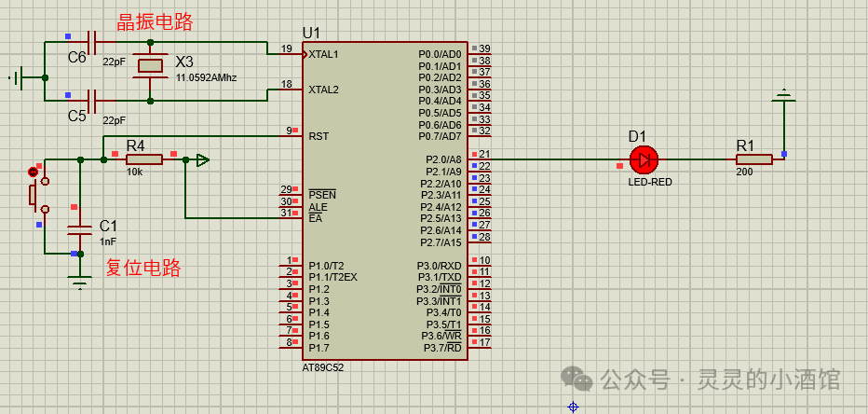The height and width of the screenshot is (414, 868).
Task: Select the ground symbol below C1
Action: pos(81,283)
